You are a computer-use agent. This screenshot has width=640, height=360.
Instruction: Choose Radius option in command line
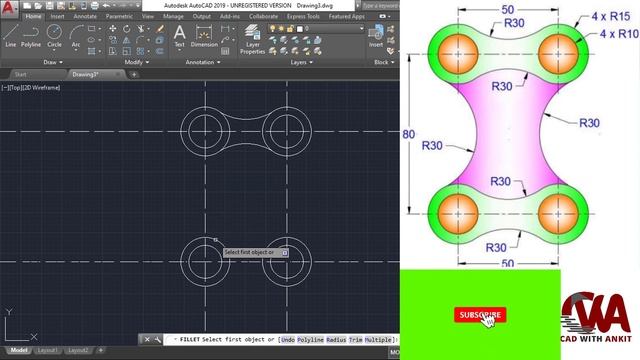click(336, 340)
